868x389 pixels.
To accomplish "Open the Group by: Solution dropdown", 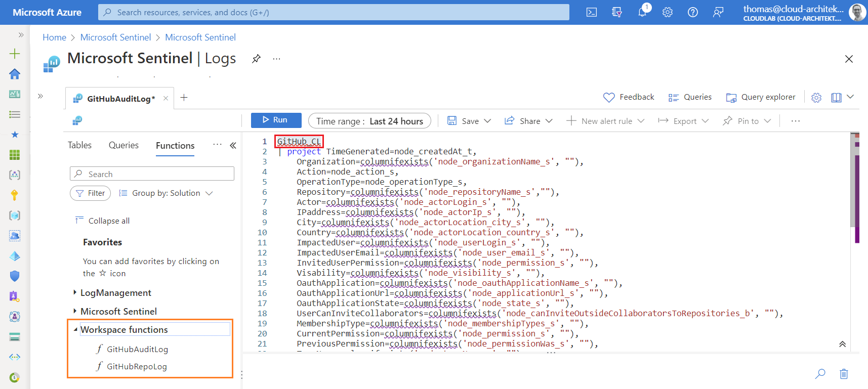I will pyautogui.click(x=166, y=193).
